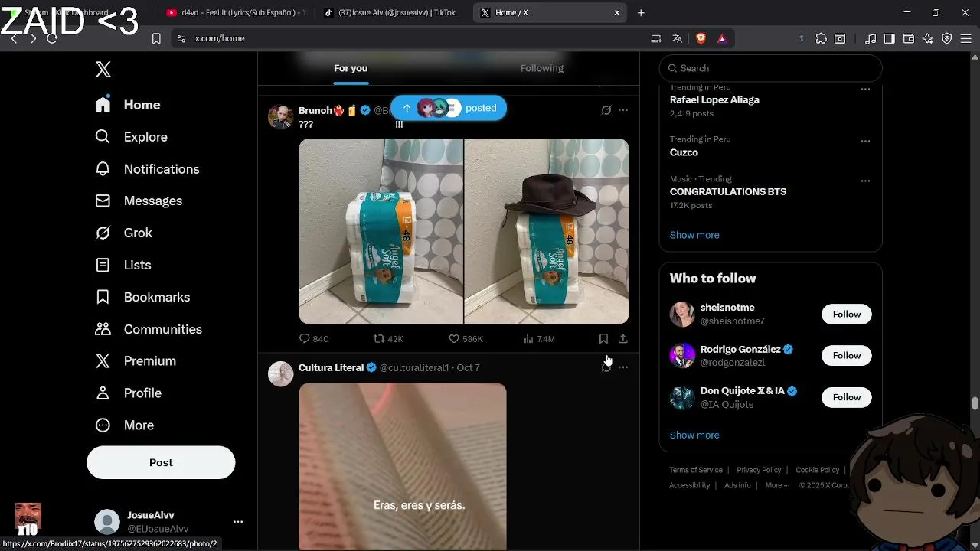
Task: Click the new posts 'posted' pill
Action: [x=449, y=108]
